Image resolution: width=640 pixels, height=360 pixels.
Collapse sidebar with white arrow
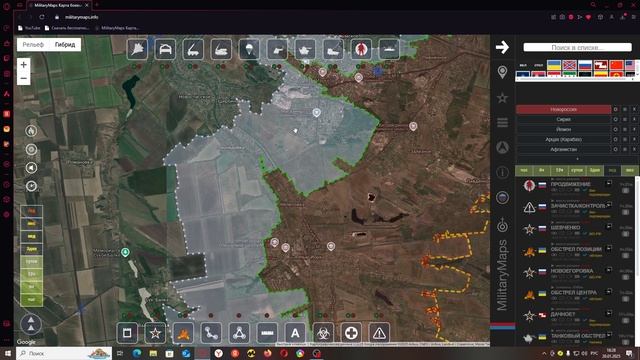tap(502, 47)
